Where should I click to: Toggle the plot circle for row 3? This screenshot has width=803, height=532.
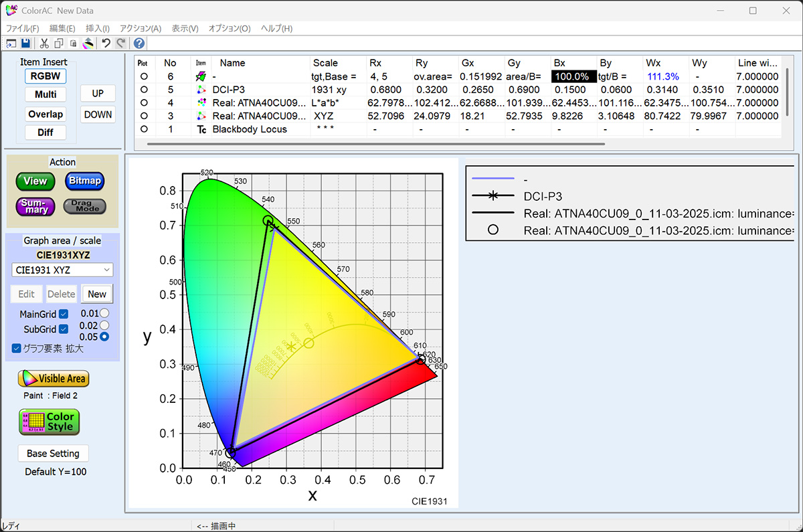pos(143,116)
